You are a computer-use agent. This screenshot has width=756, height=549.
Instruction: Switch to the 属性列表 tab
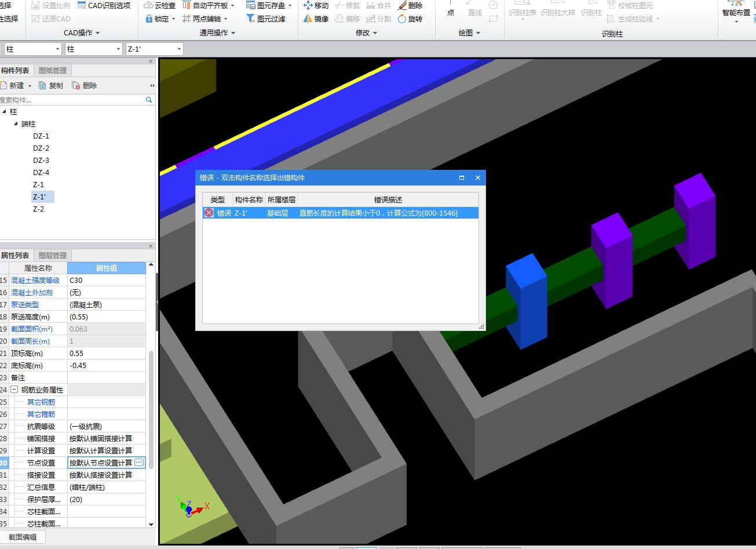[x=14, y=255]
